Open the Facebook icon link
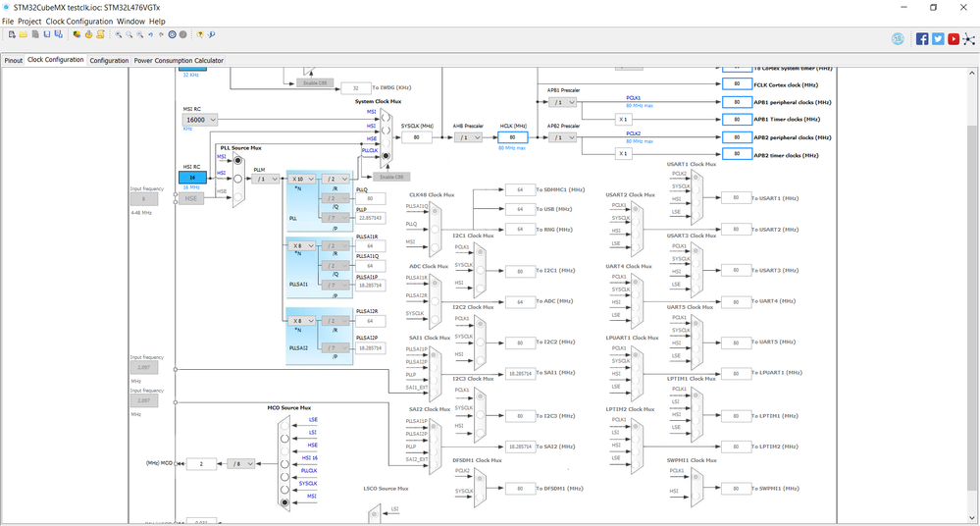This screenshot has width=980, height=526. point(922,39)
